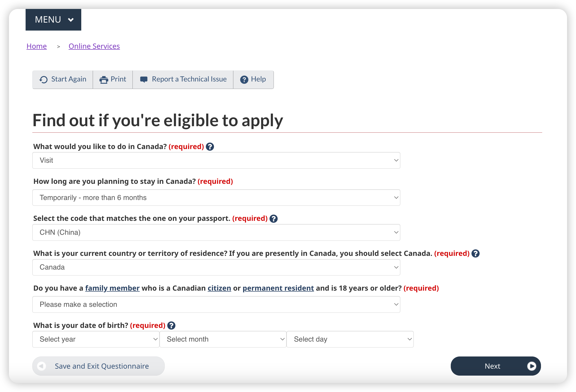Open the 'Visit' purpose dropdown
Screen dimensions: 576x392
pos(216,160)
